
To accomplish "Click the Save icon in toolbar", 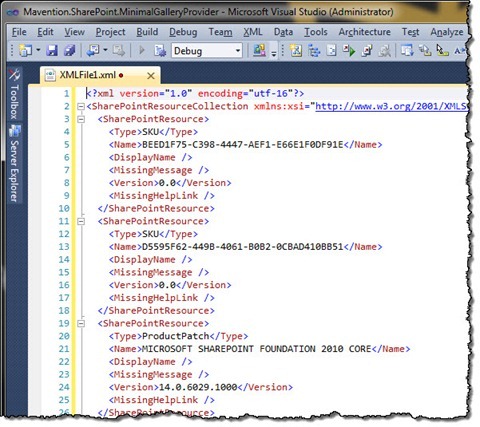I will 52,51.
